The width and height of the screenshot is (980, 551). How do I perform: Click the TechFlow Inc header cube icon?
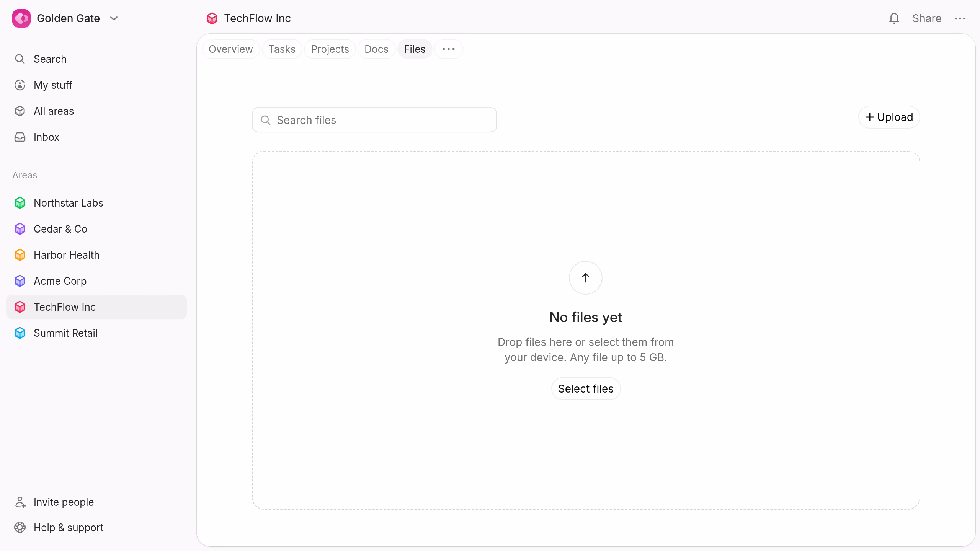[x=212, y=18]
